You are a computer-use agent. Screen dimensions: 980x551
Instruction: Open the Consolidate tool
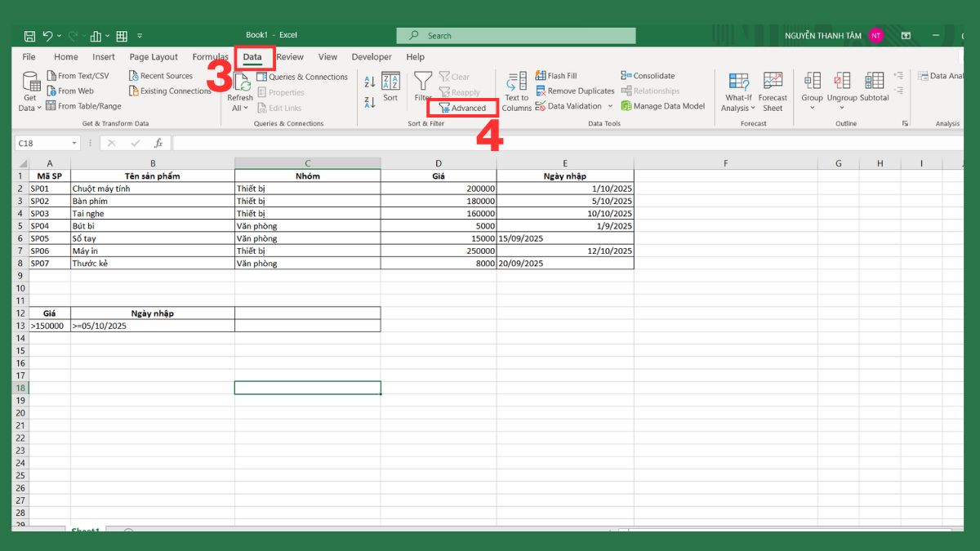click(648, 74)
